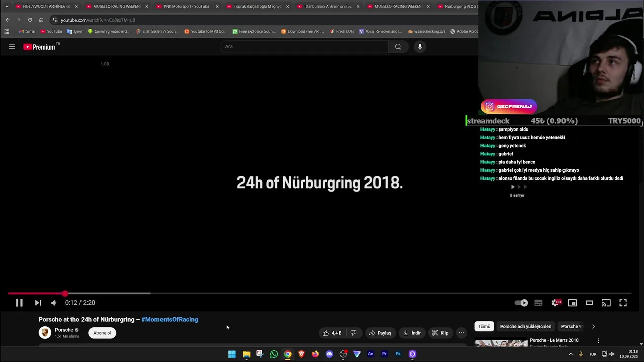Open Brave browser from taskbar

(x=301, y=354)
